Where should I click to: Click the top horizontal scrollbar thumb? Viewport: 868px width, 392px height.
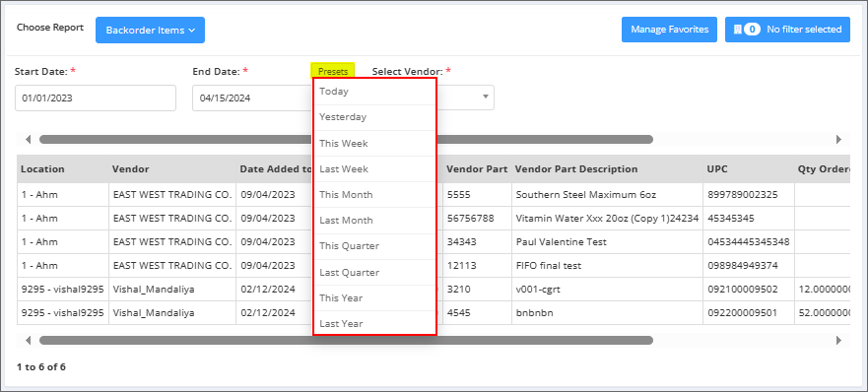coord(346,140)
